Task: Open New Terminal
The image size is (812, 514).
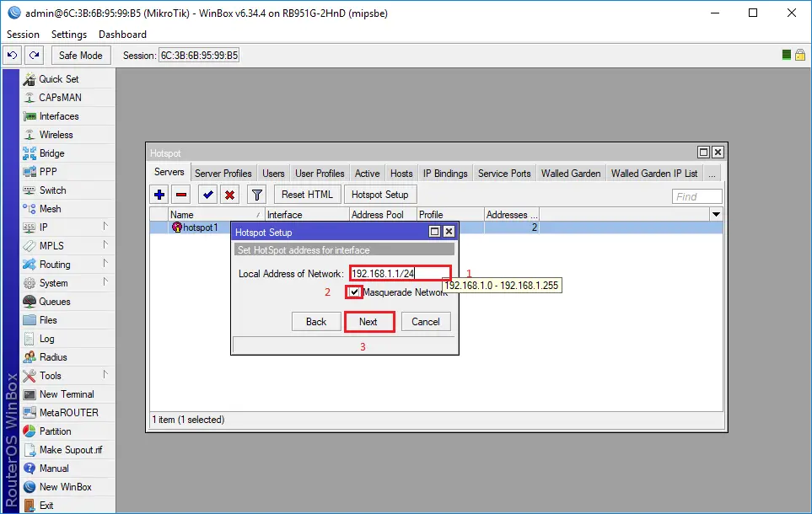Action: (x=67, y=394)
